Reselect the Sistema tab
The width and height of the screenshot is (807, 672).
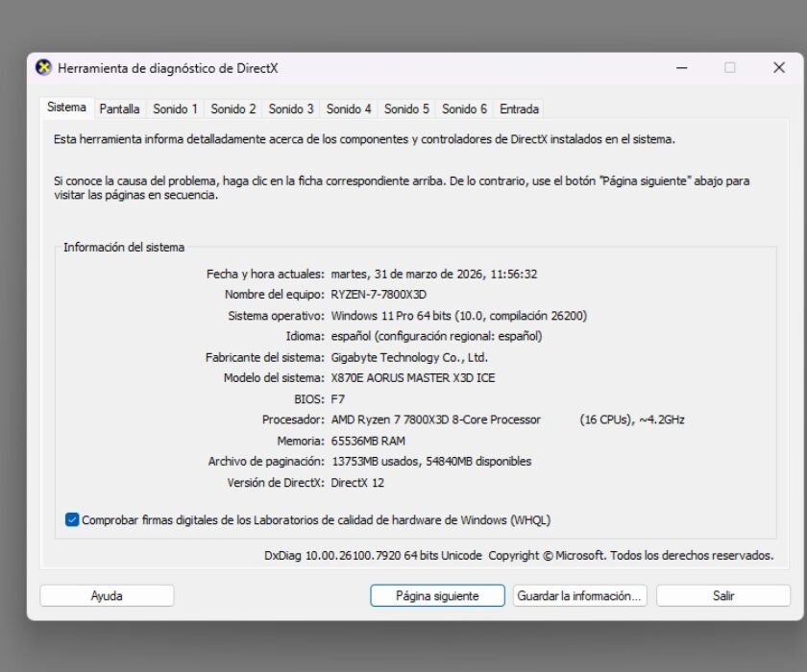(65, 108)
